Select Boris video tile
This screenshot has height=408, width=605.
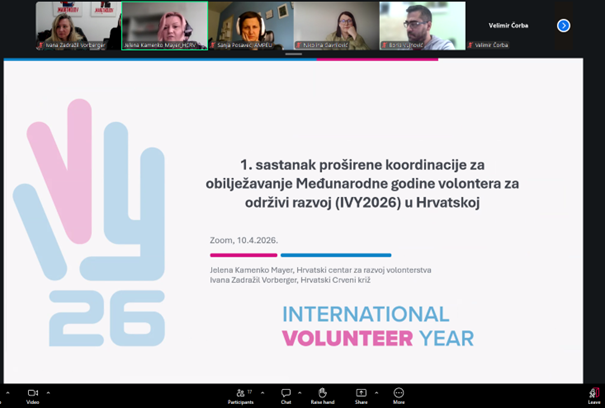(422, 25)
